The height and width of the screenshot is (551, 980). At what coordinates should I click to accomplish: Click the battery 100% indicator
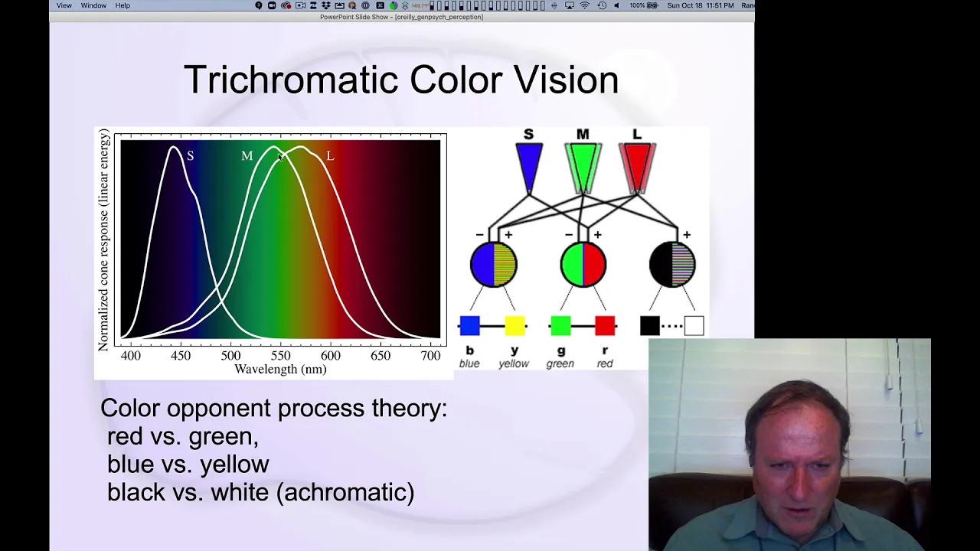pyautogui.click(x=644, y=5)
